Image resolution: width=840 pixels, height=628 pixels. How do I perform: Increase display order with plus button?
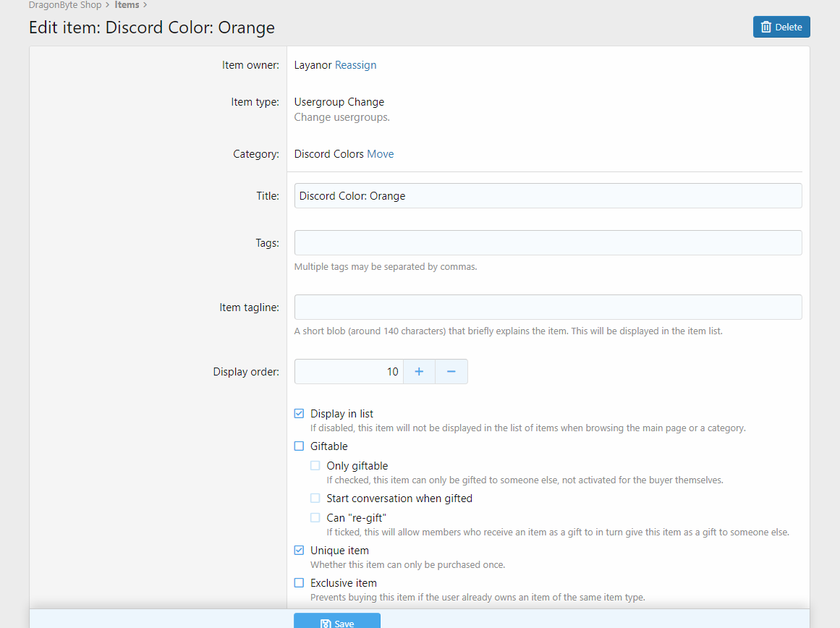pyautogui.click(x=419, y=371)
